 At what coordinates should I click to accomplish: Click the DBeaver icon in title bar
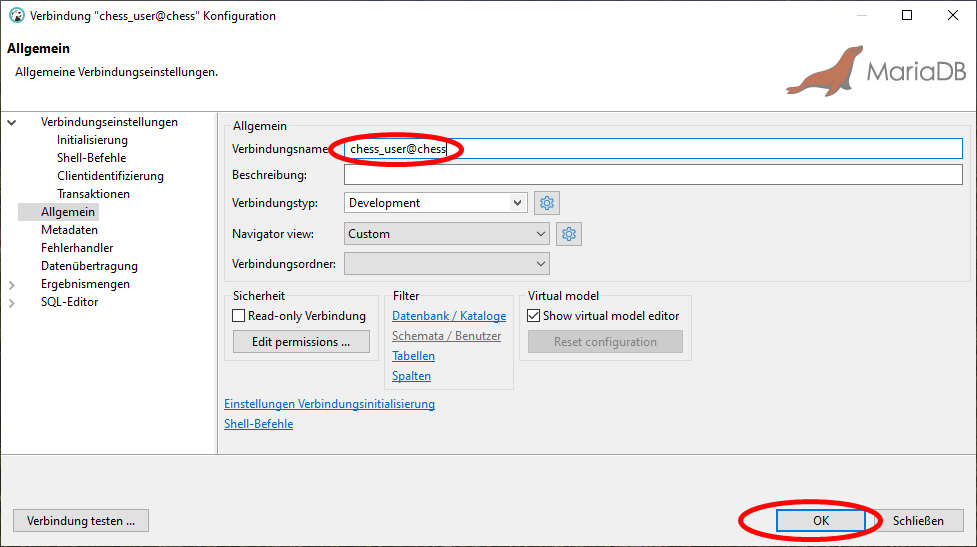tap(16, 16)
